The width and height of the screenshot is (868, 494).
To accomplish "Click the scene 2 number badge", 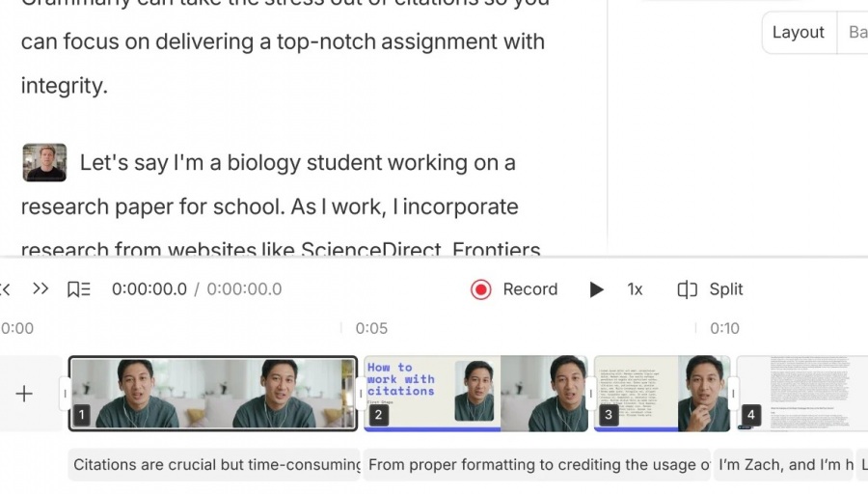I will [x=378, y=416].
